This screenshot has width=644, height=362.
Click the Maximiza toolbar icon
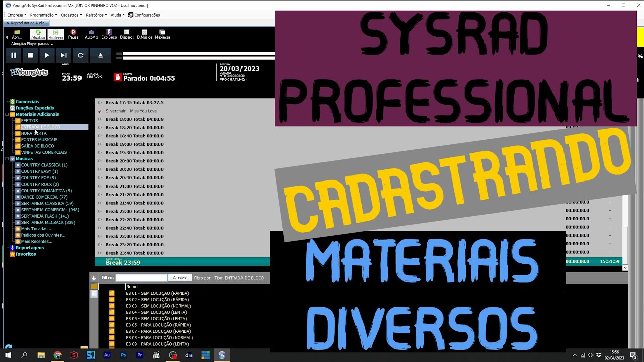(x=163, y=34)
